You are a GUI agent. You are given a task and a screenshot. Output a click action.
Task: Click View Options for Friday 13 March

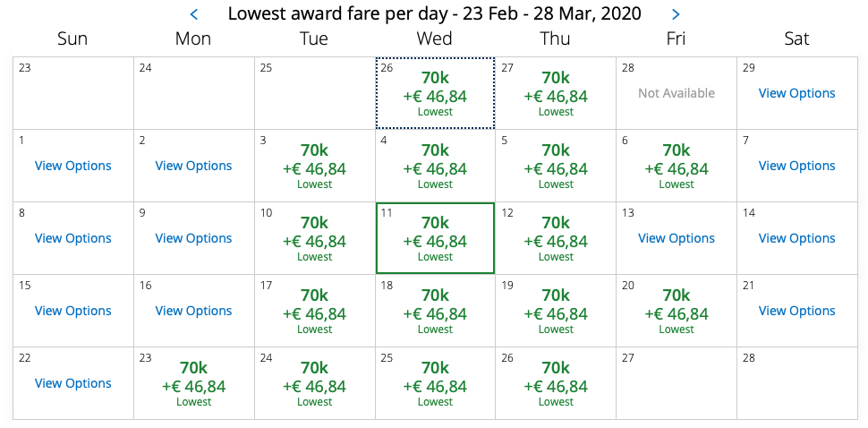677,238
